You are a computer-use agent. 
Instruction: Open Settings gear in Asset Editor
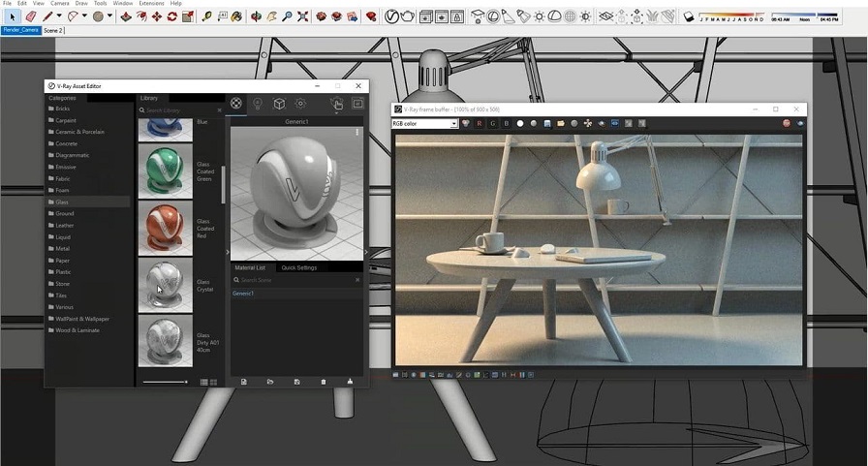point(300,104)
